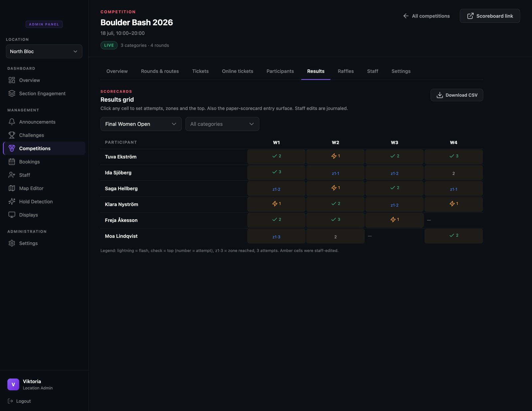The image size is (532, 411).
Task: Log out via the Logout link
Action: [19, 401]
